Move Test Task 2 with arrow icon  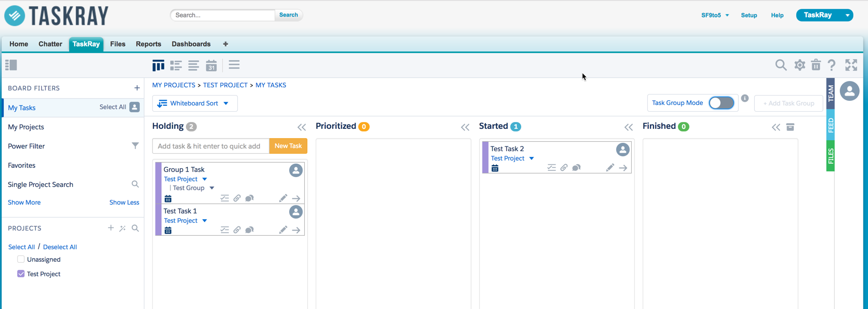[x=623, y=168]
